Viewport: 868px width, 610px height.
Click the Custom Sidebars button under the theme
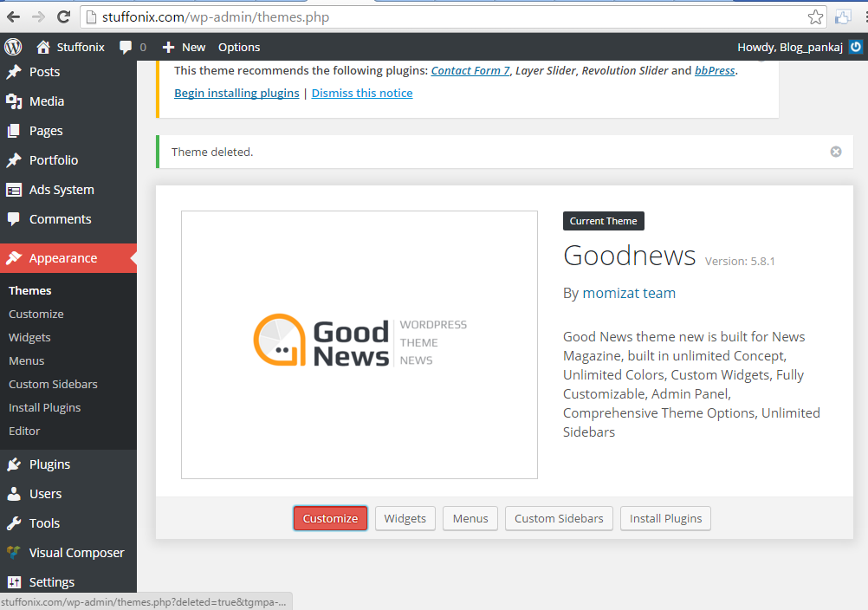(559, 519)
